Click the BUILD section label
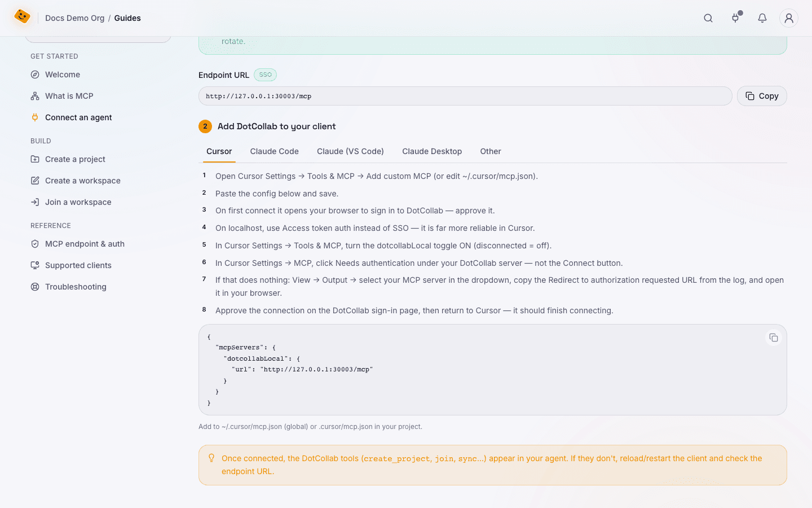Screen dimensions: 812x508 [x=41, y=141]
